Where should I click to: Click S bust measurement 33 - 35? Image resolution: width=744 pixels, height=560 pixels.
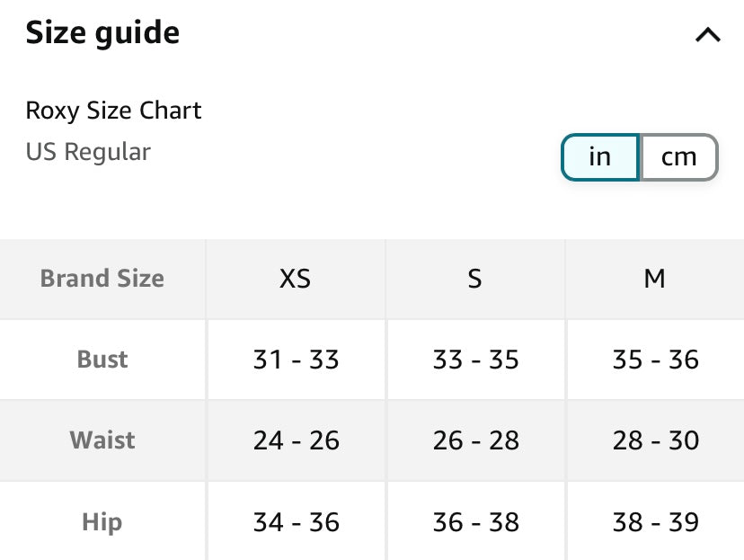(x=475, y=360)
